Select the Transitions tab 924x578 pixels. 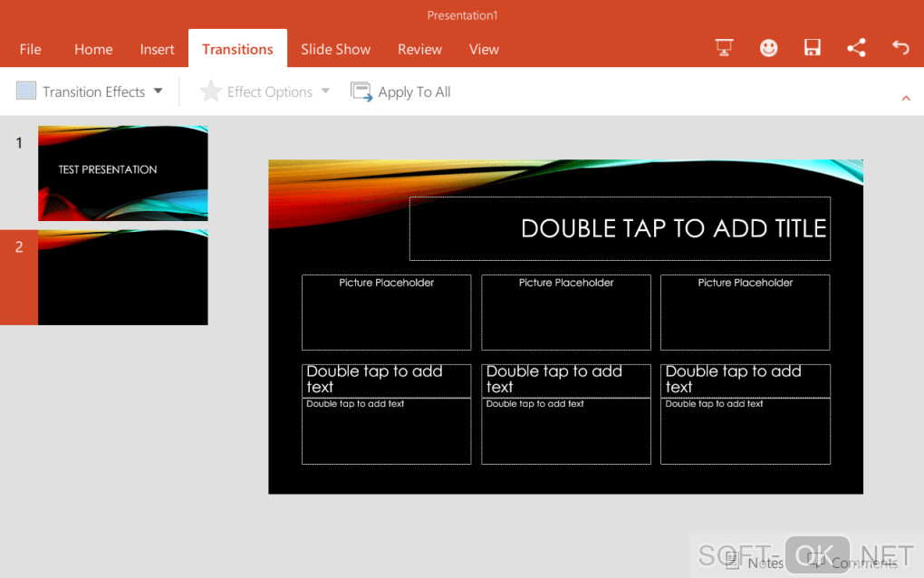(x=237, y=49)
